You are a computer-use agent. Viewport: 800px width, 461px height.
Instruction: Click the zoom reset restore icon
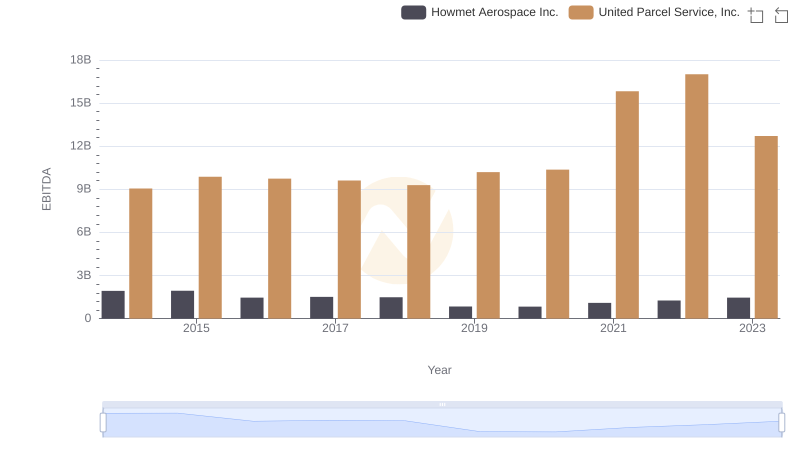[x=781, y=15]
